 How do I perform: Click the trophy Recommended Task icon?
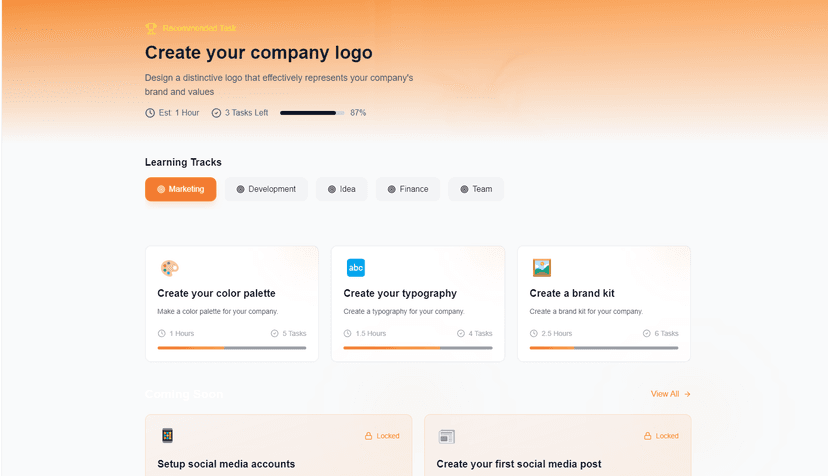point(151,28)
